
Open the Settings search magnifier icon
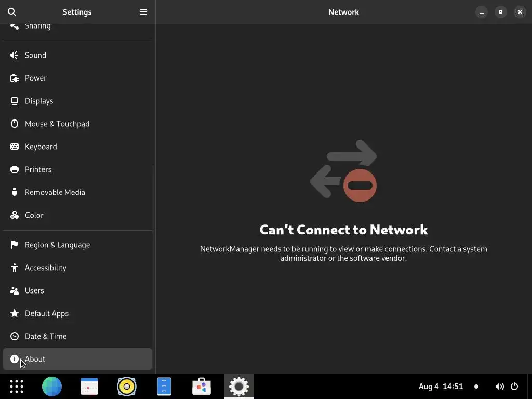coord(12,12)
